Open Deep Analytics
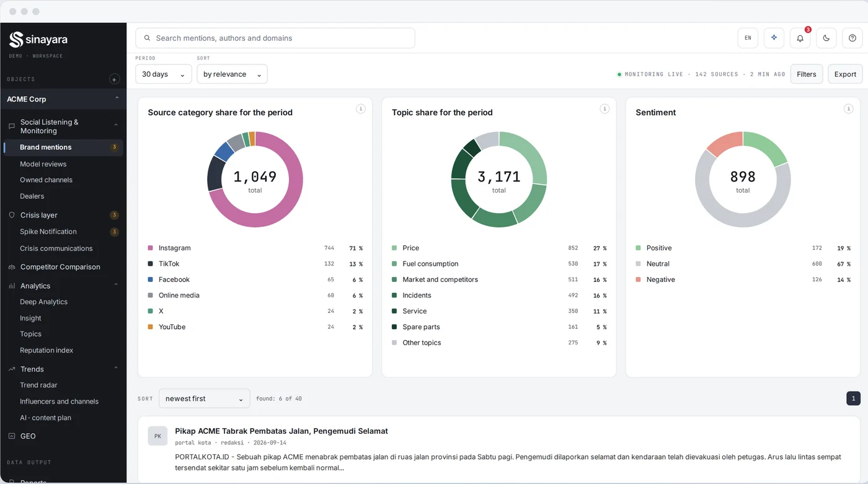This screenshot has width=868, height=484. pyautogui.click(x=43, y=302)
